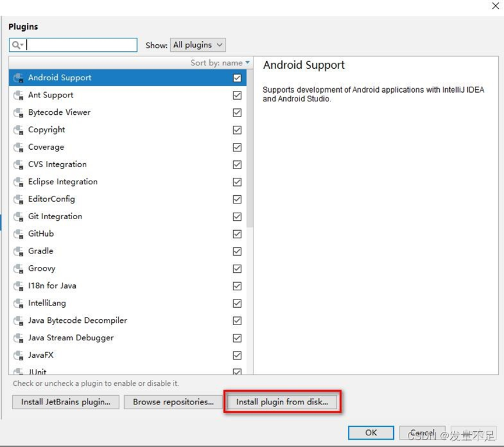Viewport: 504px width, 447px height.
Task: Select the Groovy plugin name
Action: (x=42, y=269)
